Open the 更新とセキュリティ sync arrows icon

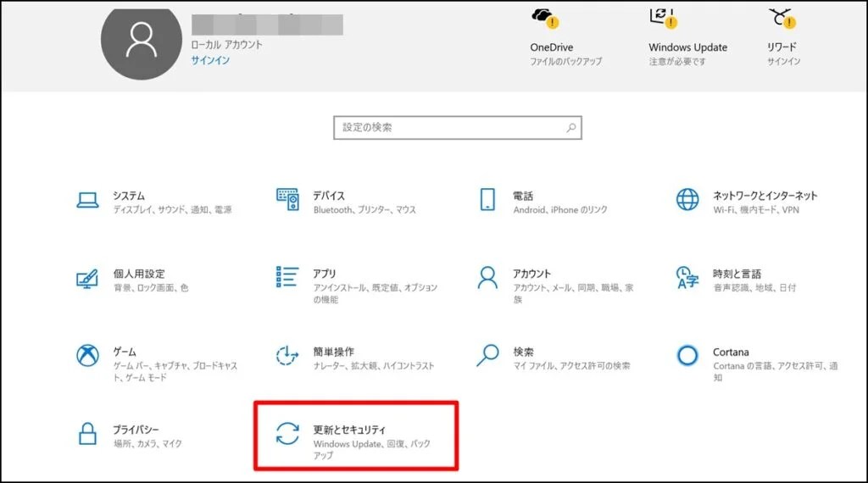[x=287, y=434]
